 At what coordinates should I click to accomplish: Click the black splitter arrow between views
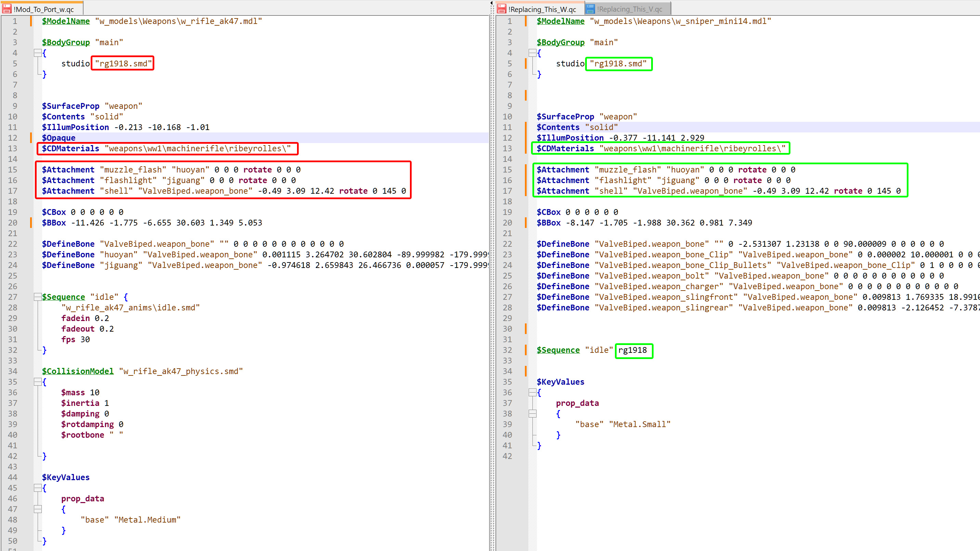(491, 3)
